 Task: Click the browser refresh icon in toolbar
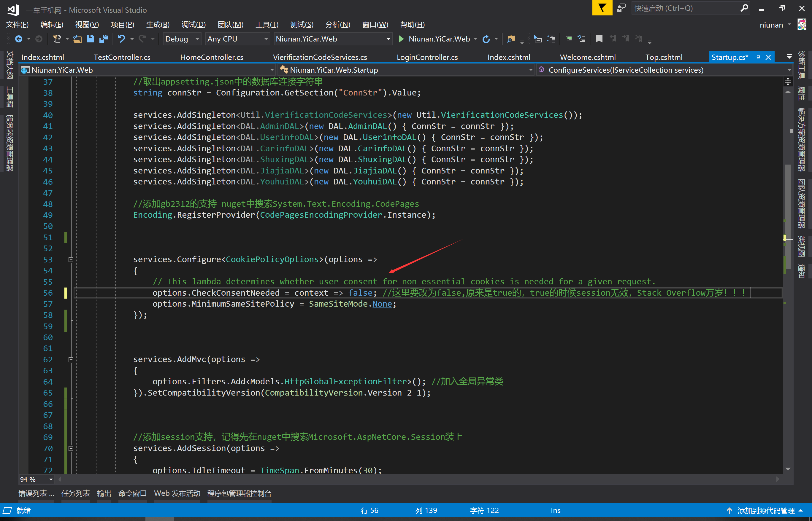[x=486, y=39]
